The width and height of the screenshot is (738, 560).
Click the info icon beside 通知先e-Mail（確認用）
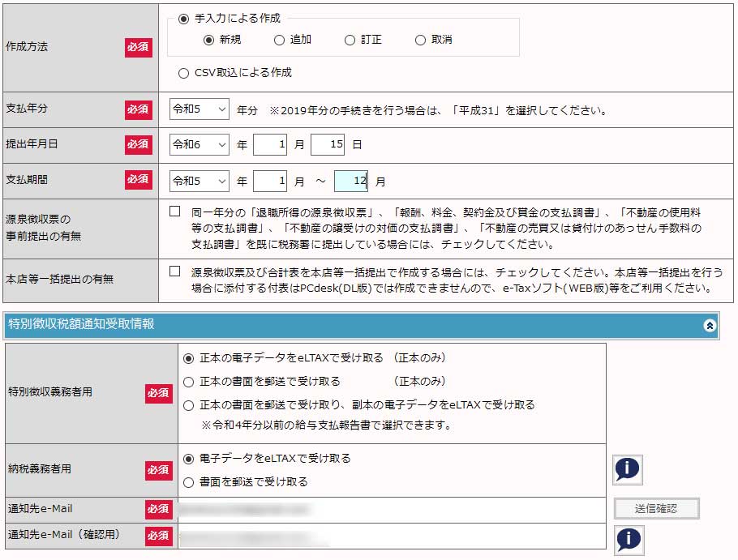[x=629, y=540]
